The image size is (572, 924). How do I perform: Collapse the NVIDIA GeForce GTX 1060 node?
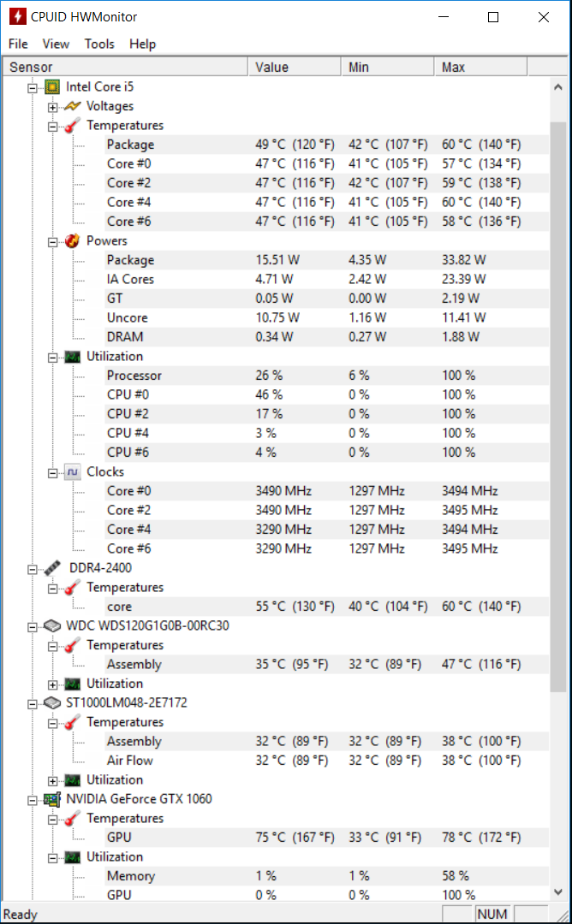(x=33, y=800)
